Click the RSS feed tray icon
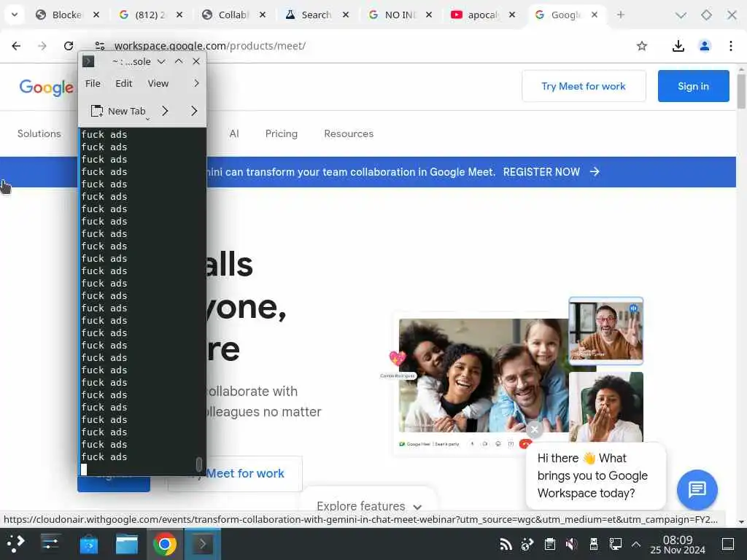 506,543
